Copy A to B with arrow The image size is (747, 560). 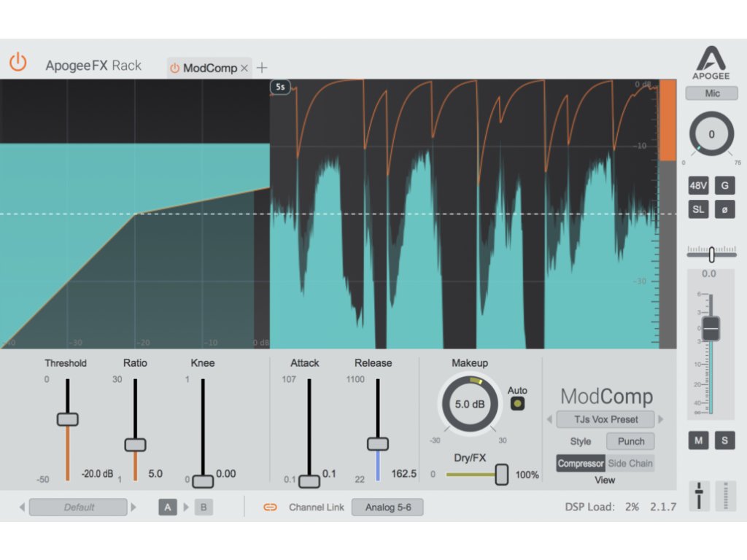[186, 507]
